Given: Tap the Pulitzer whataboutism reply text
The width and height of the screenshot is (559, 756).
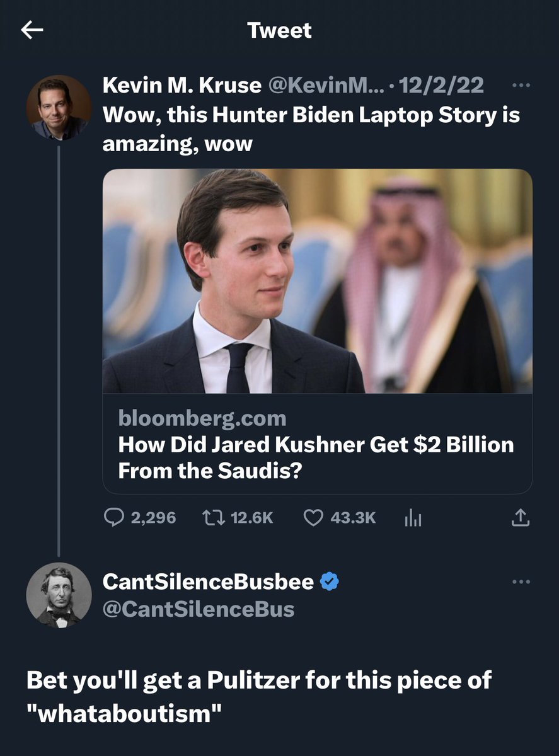Looking at the screenshot, I should tap(259, 694).
